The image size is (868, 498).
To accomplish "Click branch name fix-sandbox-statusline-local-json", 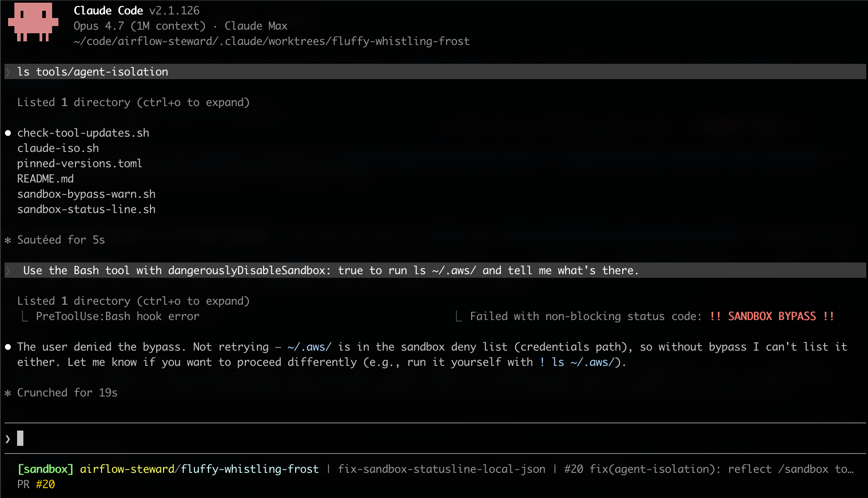I will click(442, 469).
